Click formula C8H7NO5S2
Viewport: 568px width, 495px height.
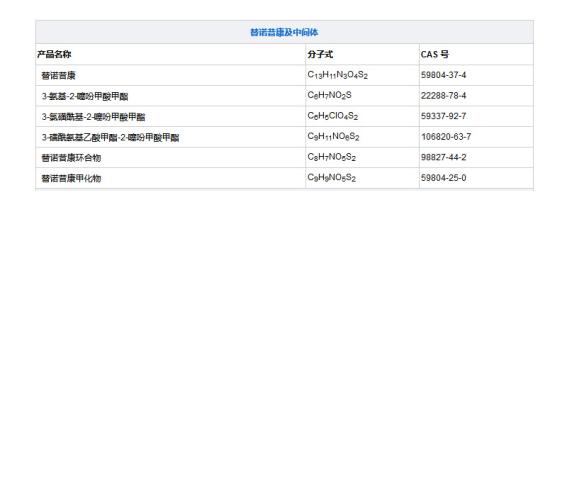(331, 157)
